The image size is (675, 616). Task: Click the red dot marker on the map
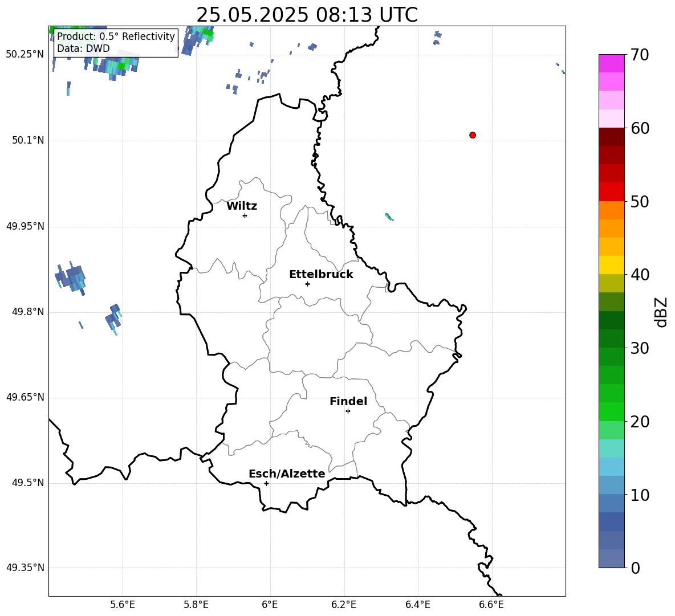coord(473,135)
